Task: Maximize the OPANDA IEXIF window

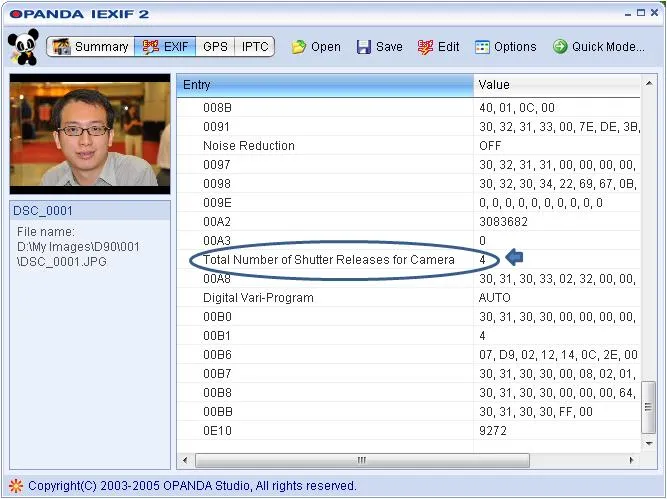Action: pyautogui.click(x=641, y=13)
